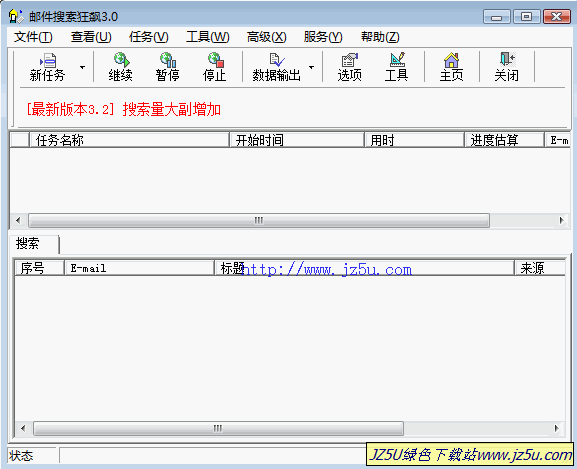The image size is (577, 469).
Task: Open the 帮助(Z) menu
Action: click(380, 37)
